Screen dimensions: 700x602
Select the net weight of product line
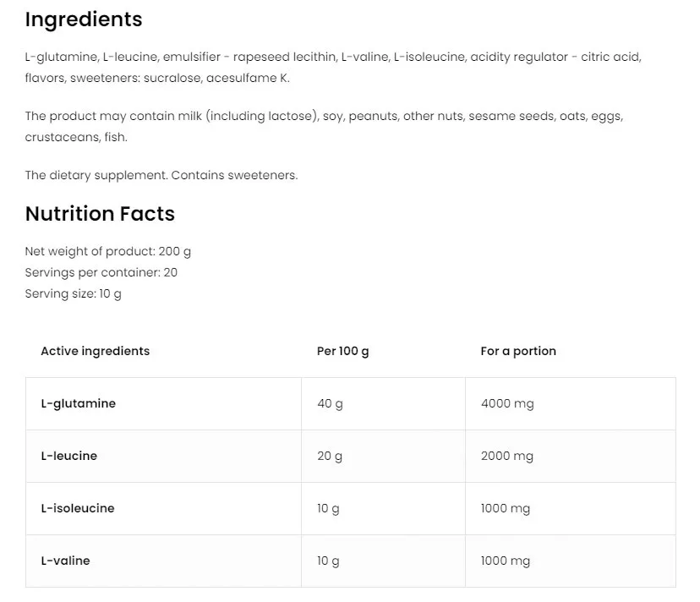tap(108, 251)
